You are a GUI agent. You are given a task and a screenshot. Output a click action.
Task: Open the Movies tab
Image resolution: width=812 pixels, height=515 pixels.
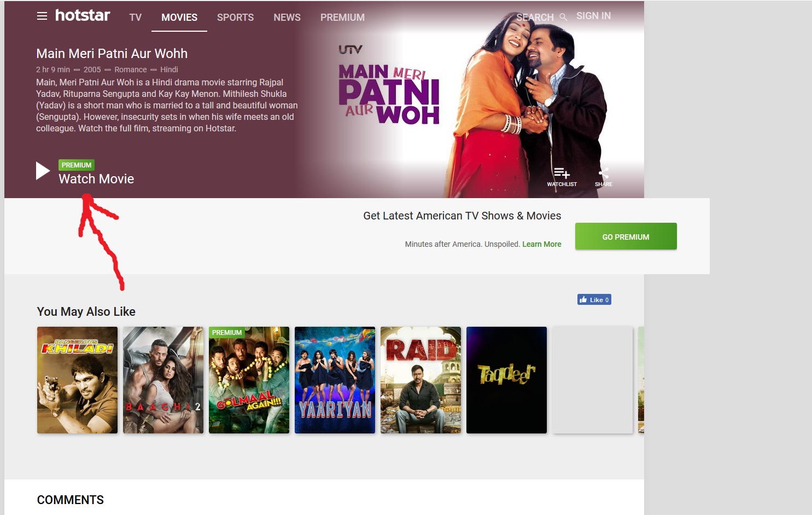(179, 18)
